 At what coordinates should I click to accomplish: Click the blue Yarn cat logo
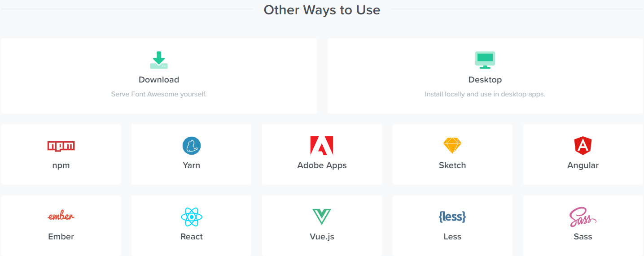[x=192, y=146]
